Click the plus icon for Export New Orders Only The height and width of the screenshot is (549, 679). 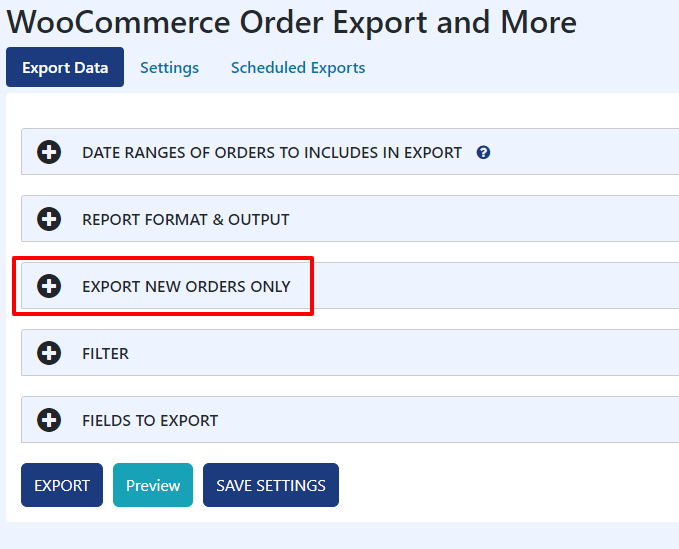[x=49, y=286]
